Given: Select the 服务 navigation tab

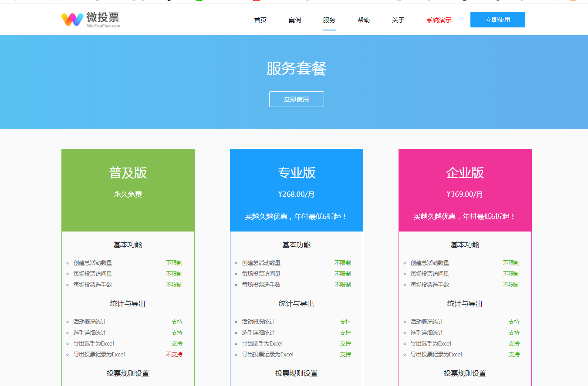Looking at the screenshot, I should tap(329, 20).
